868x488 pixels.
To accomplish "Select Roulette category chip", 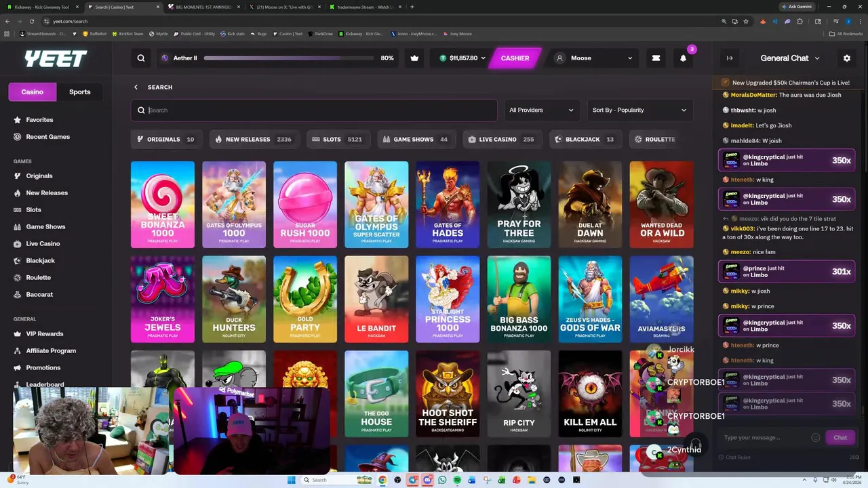I will coord(655,140).
